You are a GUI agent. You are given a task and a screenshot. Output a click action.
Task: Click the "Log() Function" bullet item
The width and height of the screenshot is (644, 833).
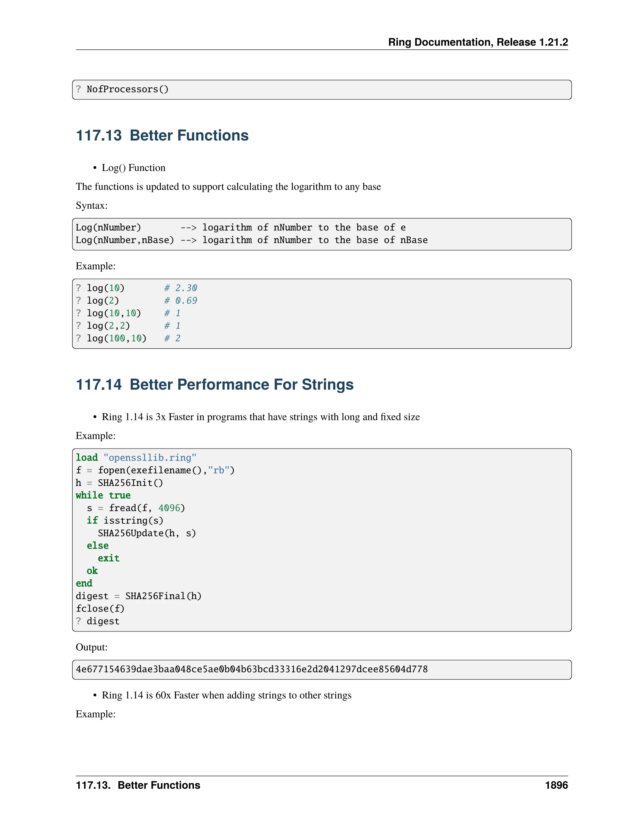click(134, 168)
